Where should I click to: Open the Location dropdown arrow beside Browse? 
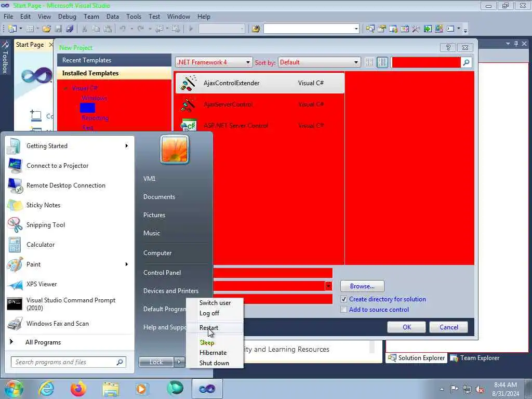(328, 286)
